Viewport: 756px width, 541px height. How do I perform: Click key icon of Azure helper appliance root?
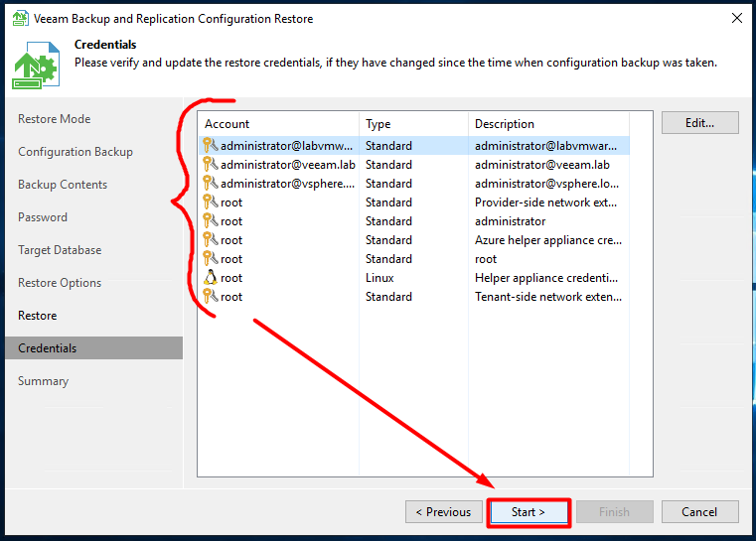210,240
